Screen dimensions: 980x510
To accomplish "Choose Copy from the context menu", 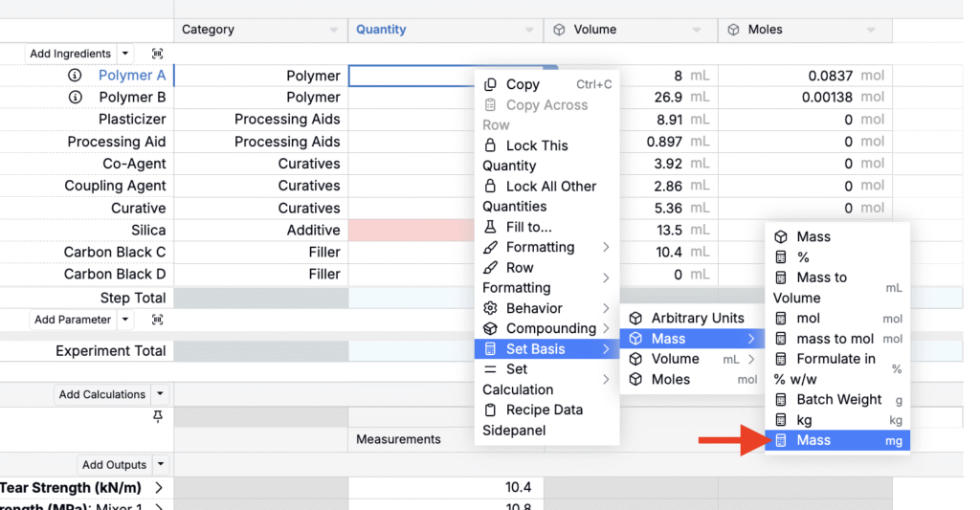I will [x=523, y=84].
